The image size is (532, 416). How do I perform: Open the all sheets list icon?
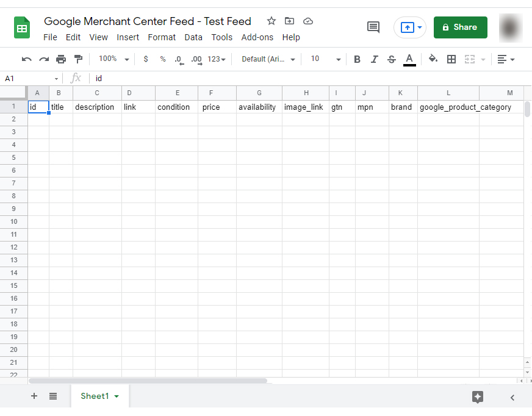(53, 396)
